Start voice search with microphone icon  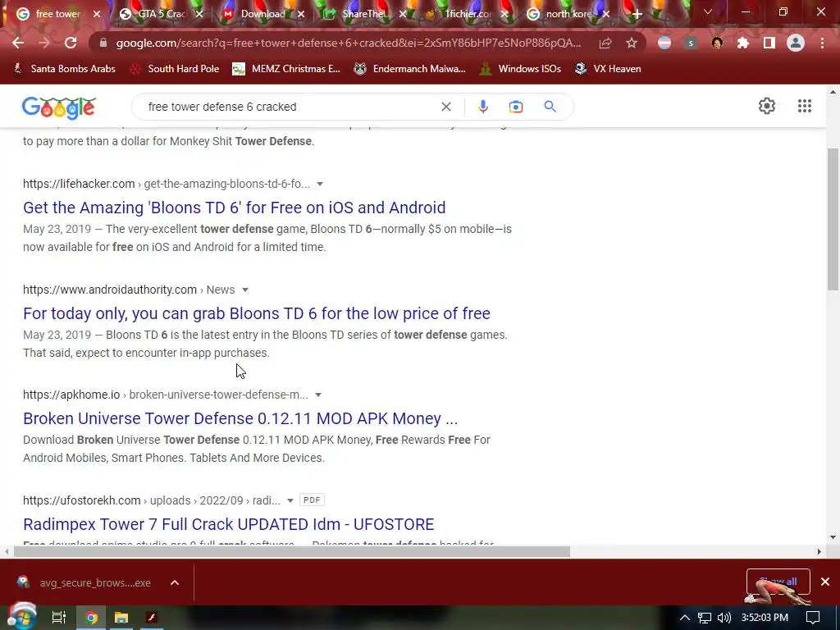[x=482, y=107]
